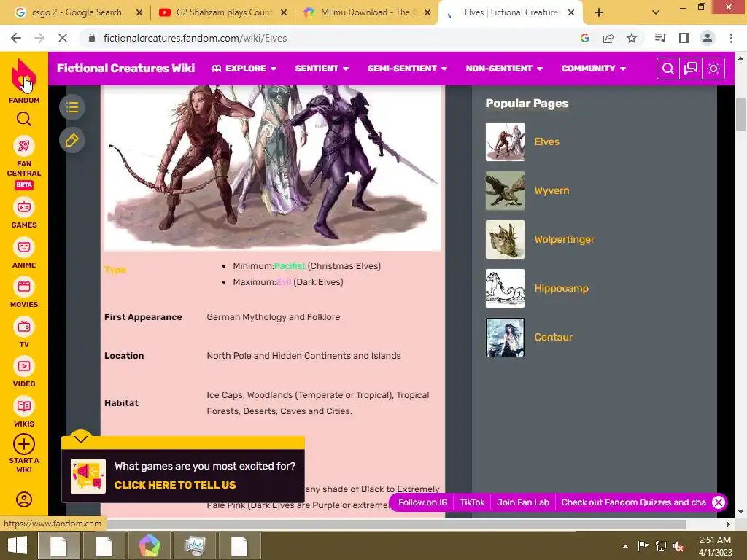747x560 pixels.
Task: Open the Centaur thumbnail image
Action: [505, 337]
